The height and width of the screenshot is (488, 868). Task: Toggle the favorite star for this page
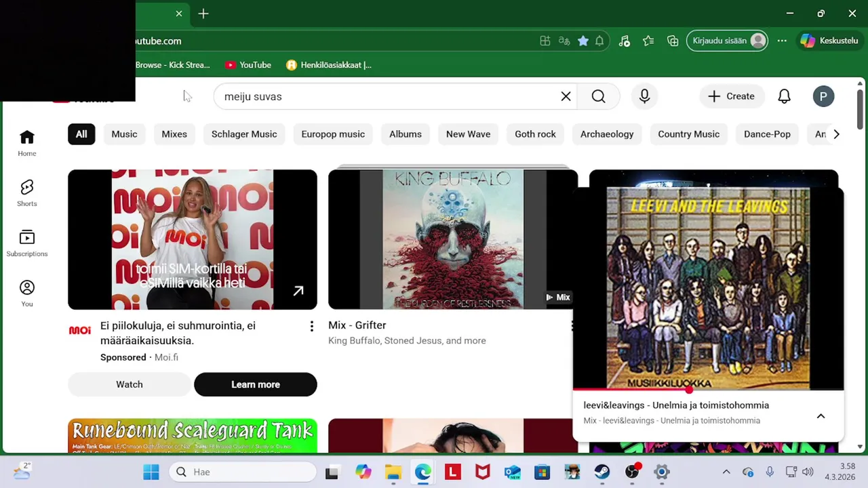[583, 41]
